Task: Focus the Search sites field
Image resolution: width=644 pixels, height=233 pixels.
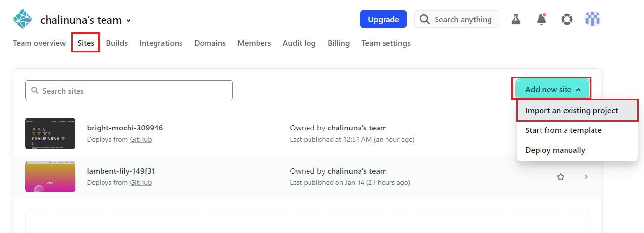Action: point(129,90)
